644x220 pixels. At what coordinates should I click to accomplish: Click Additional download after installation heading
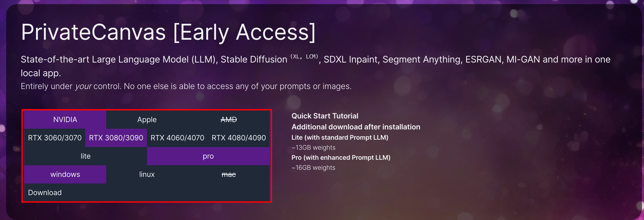click(x=355, y=127)
